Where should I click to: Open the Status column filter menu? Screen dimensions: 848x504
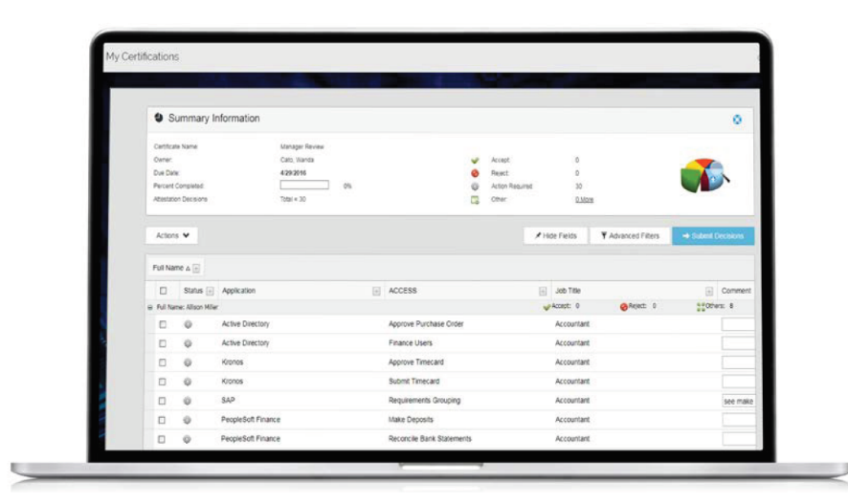(x=210, y=291)
